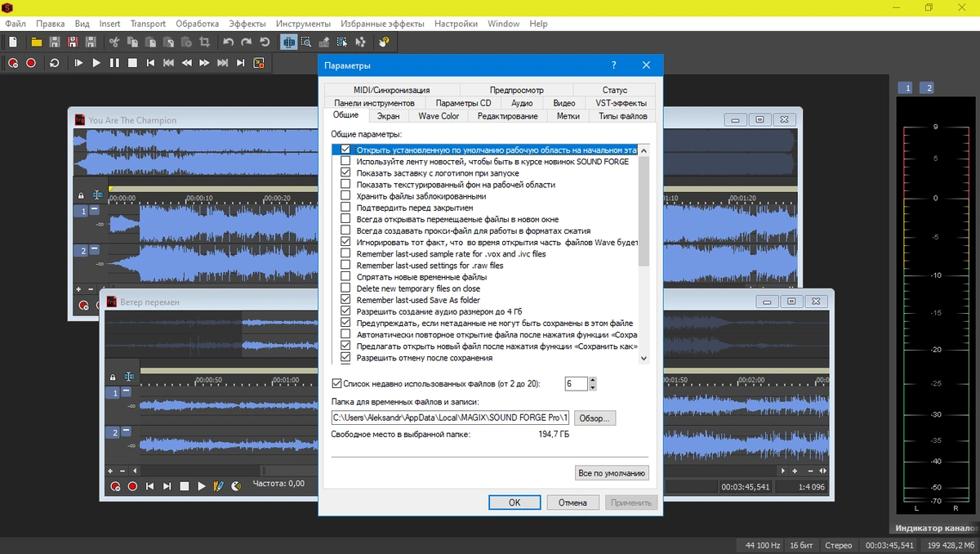This screenshot has height=554, width=980.
Task: Click the Play button in the Ветер перемен window
Action: [x=202, y=486]
